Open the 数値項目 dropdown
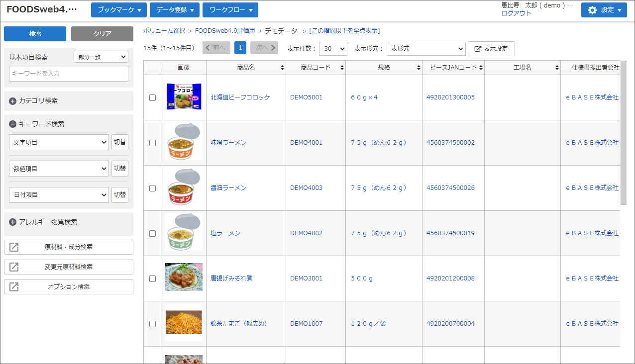The height and width of the screenshot is (364, 635). [x=59, y=169]
